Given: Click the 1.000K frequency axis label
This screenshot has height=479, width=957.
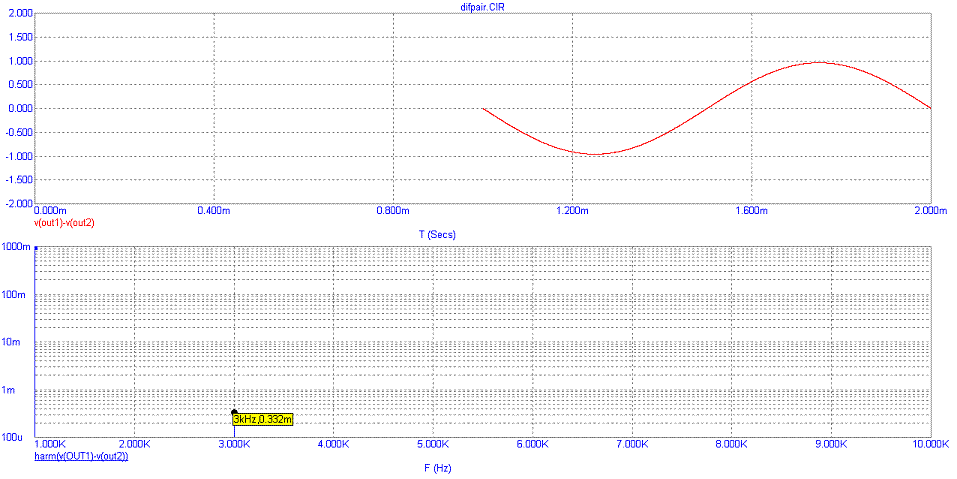Looking at the screenshot, I should [50, 445].
